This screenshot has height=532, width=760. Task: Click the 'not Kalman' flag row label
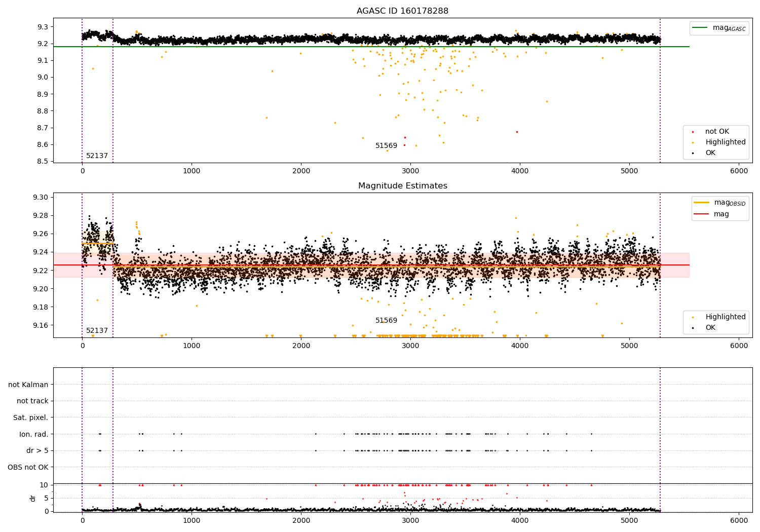pos(28,385)
